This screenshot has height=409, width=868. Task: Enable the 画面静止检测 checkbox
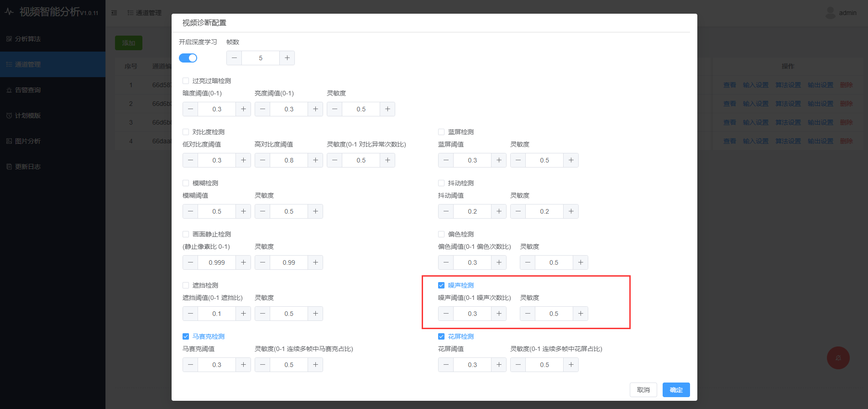click(186, 234)
